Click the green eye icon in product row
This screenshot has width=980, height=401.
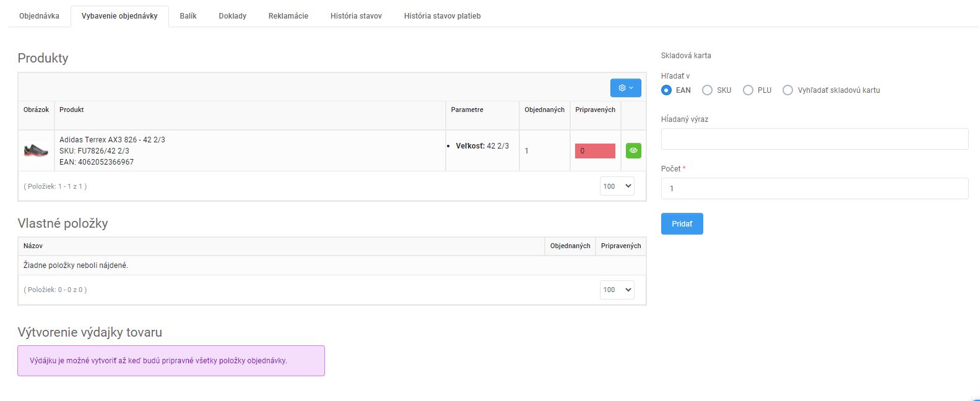[633, 150]
